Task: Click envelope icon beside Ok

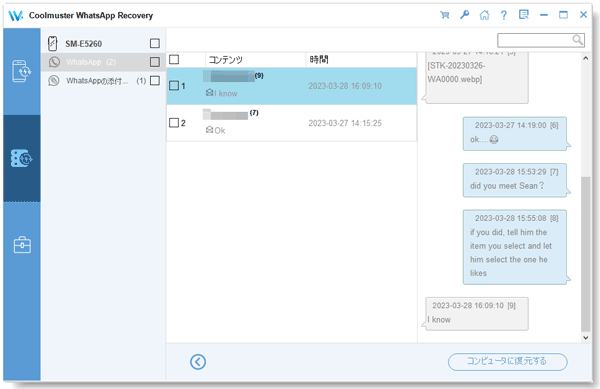Action: click(x=209, y=130)
